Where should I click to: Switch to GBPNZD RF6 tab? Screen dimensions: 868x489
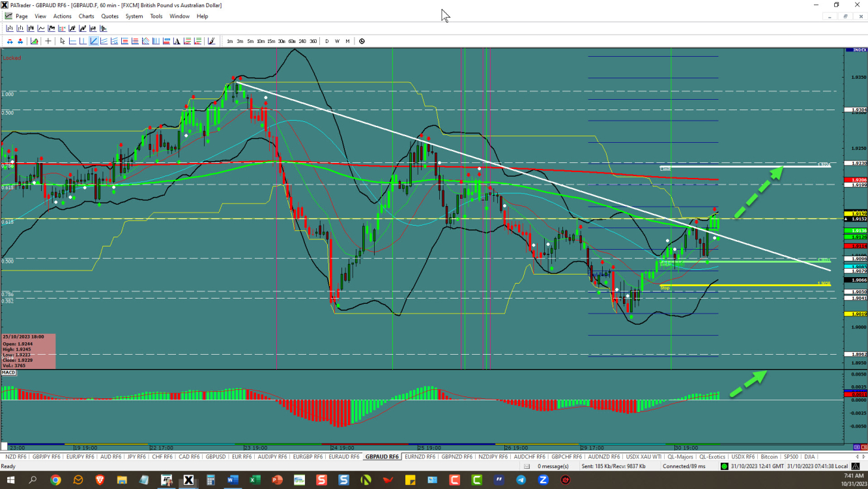tap(457, 456)
